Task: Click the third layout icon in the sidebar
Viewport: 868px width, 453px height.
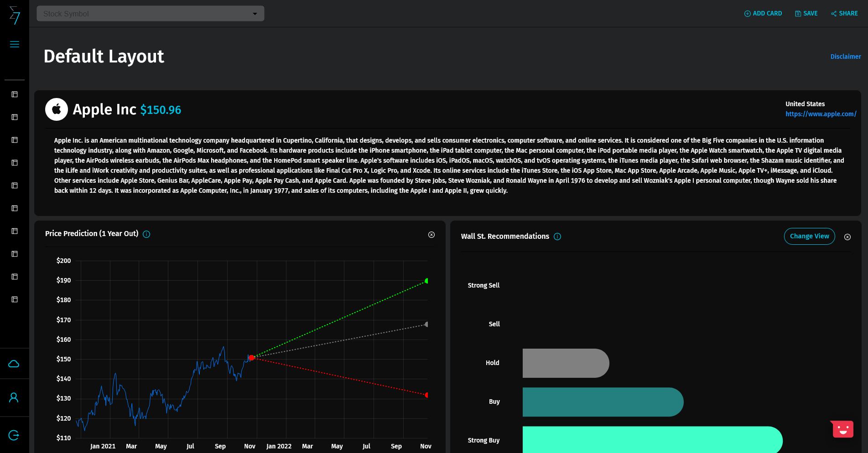Action: click(15, 140)
